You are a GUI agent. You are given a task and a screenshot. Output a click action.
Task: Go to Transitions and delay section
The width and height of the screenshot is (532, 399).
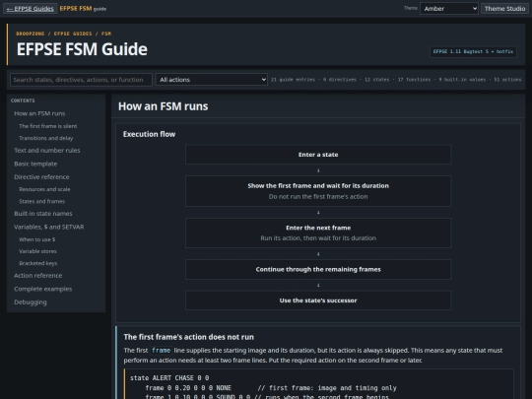point(45,138)
